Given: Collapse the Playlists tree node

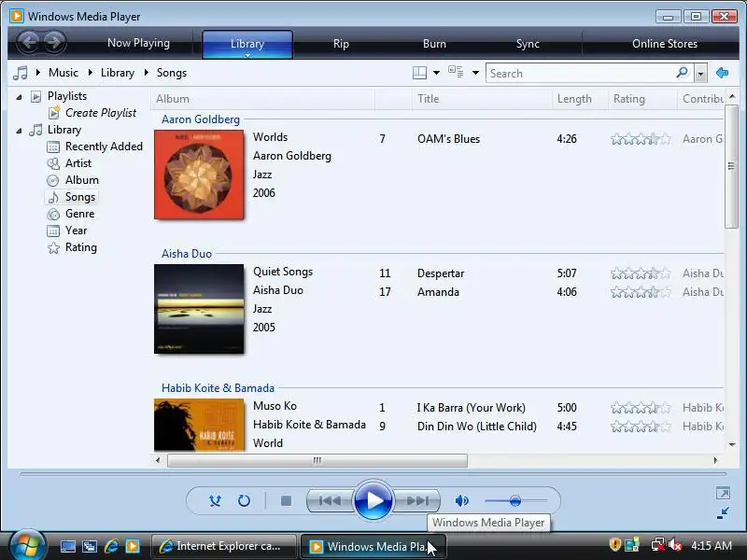Looking at the screenshot, I should click(x=19, y=97).
